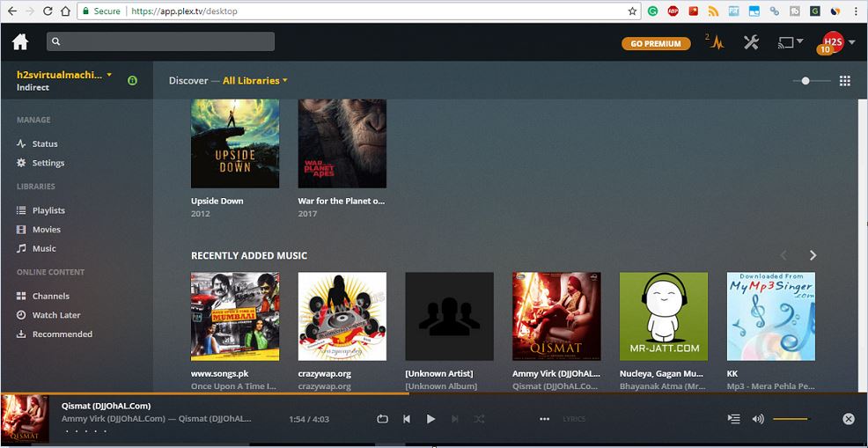The width and height of the screenshot is (868, 448).
Task: Open the All Libraries dropdown
Action: [255, 80]
